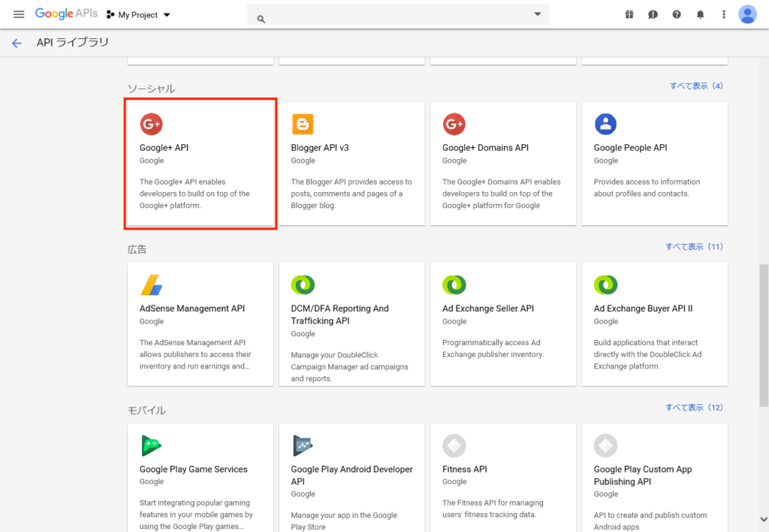
Task: Open the hamburger navigation menu
Action: [x=19, y=14]
